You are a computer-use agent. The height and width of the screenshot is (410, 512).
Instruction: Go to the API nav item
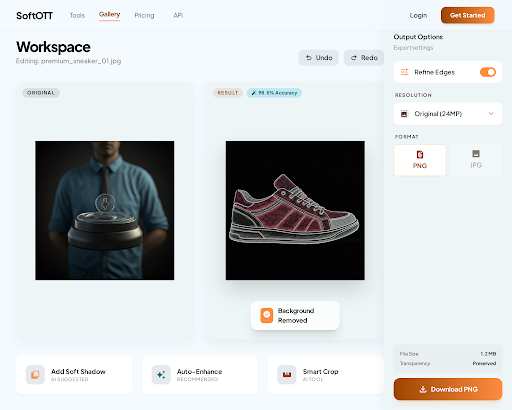pyautogui.click(x=178, y=15)
